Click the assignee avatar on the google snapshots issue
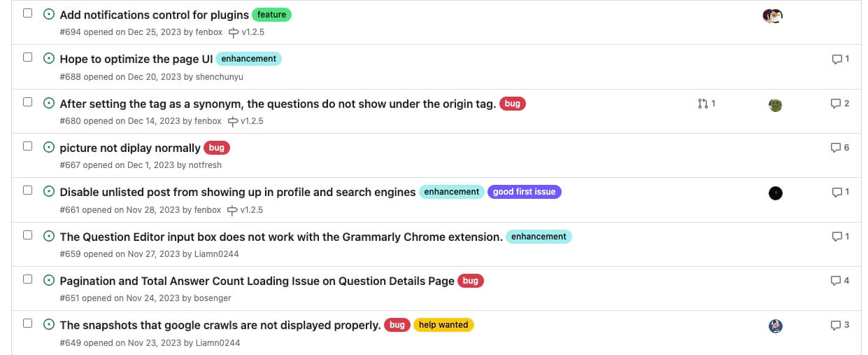 pyautogui.click(x=775, y=326)
